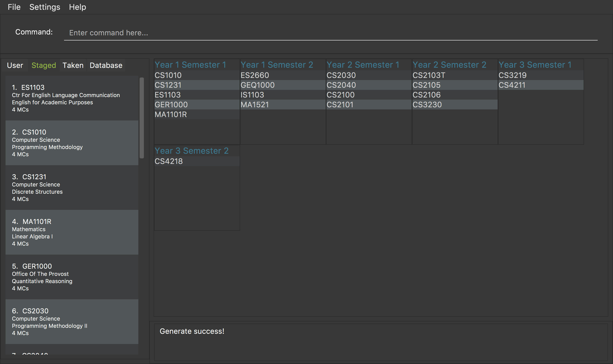Select ES2660 in Year 1 Semester 2
Screen dimensions: 613x364
tap(283, 75)
